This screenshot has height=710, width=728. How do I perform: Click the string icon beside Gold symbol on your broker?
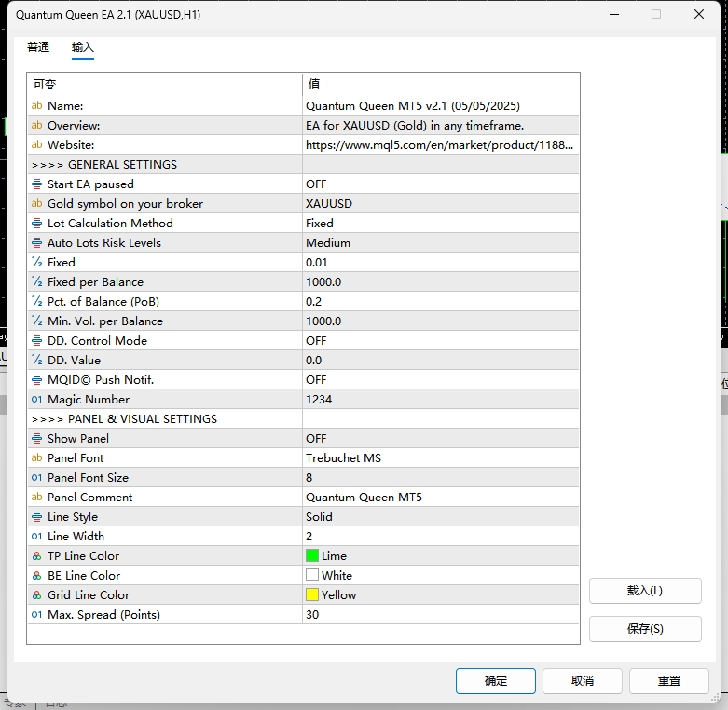point(36,204)
